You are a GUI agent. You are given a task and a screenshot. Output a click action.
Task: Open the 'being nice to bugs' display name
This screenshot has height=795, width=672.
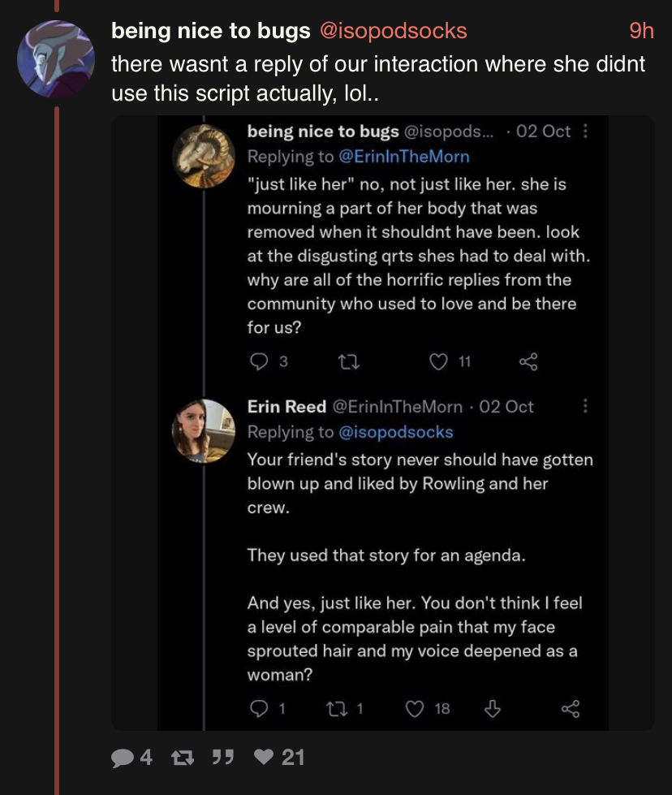pos(210,31)
